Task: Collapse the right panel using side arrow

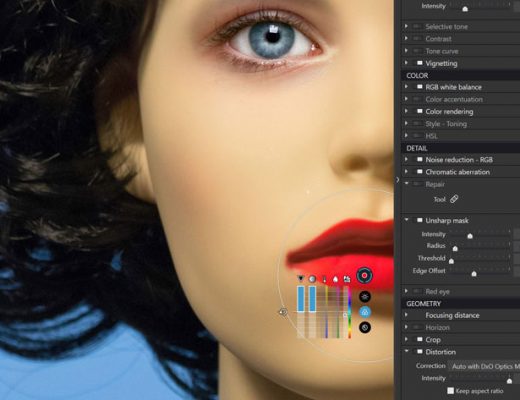Action: 397,180
